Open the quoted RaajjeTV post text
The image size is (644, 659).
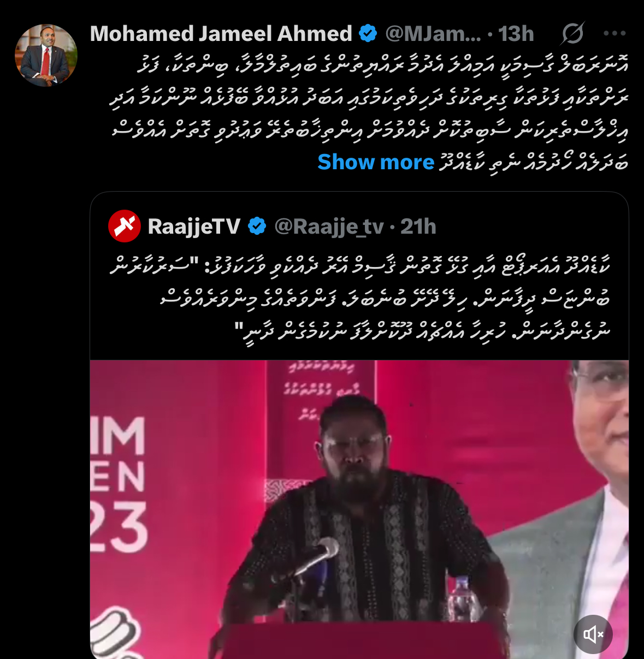pos(360,299)
